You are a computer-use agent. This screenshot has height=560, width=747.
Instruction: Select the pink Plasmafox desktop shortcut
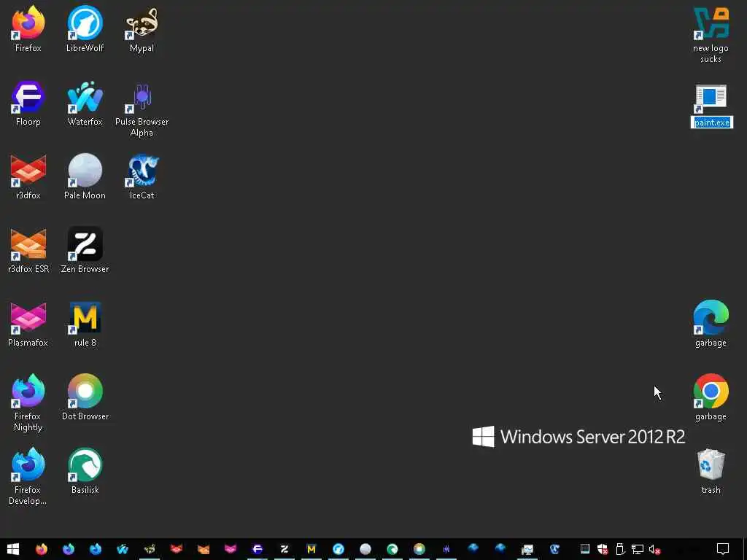28,324
